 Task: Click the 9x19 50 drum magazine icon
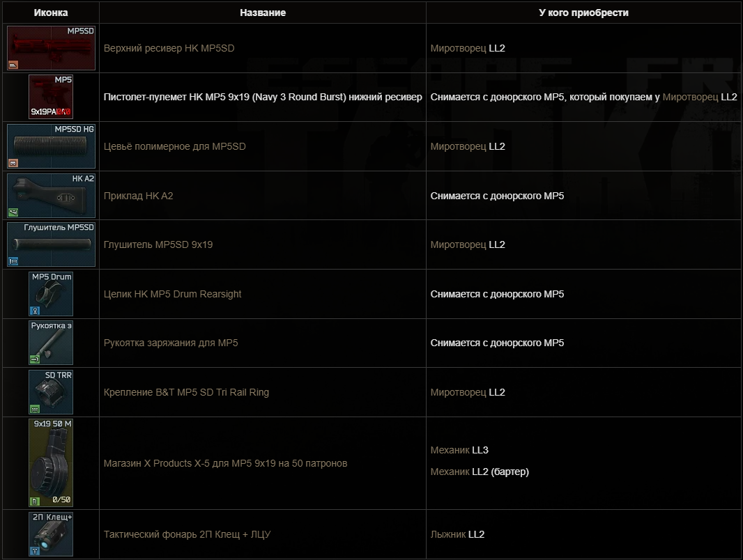tap(51, 463)
